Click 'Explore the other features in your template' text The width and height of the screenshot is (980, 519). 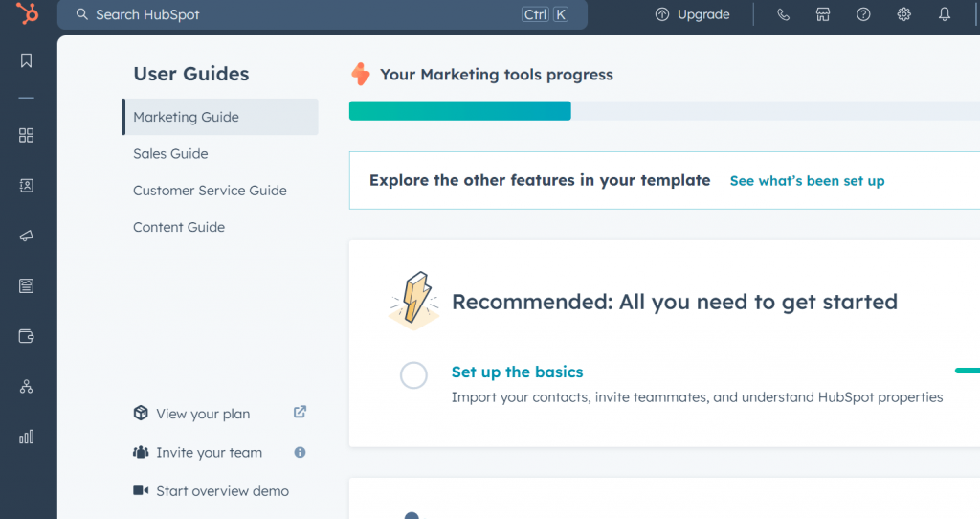pyautogui.click(x=540, y=180)
